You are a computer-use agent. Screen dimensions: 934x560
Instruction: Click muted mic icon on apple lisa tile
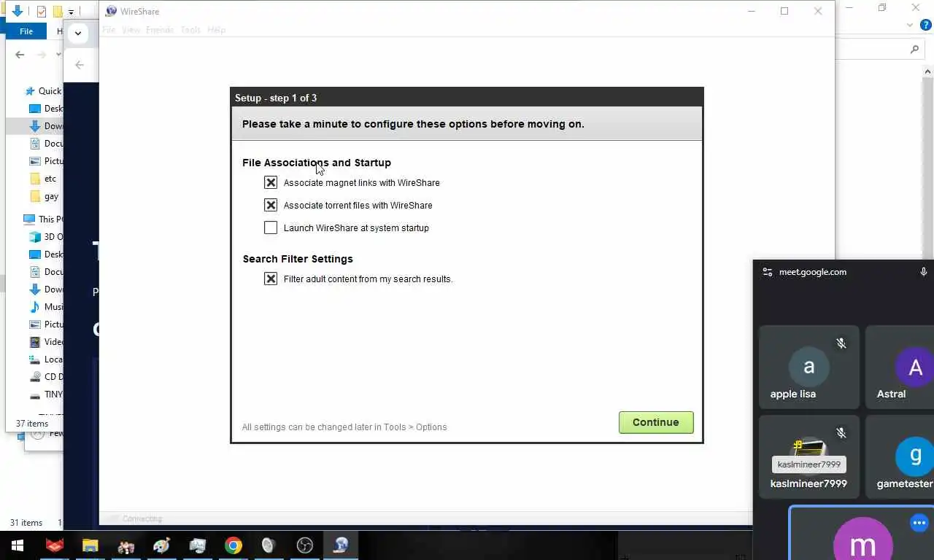click(841, 343)
